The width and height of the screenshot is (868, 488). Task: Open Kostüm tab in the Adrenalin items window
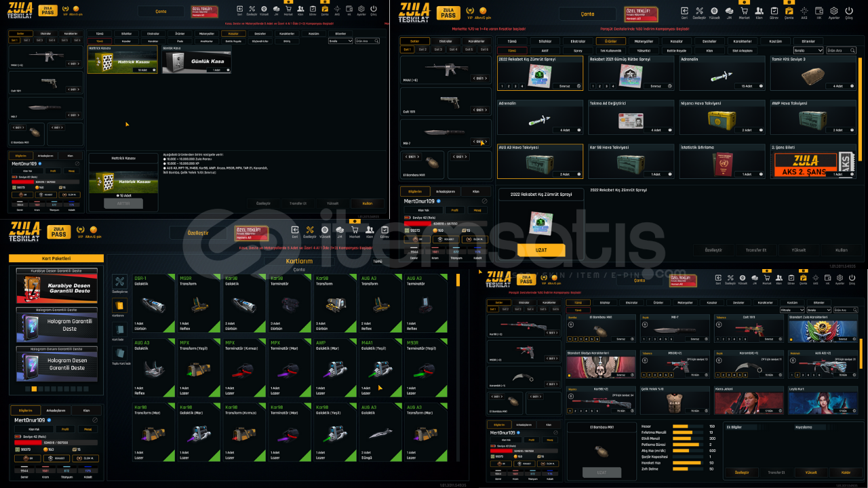coord(774,41)
